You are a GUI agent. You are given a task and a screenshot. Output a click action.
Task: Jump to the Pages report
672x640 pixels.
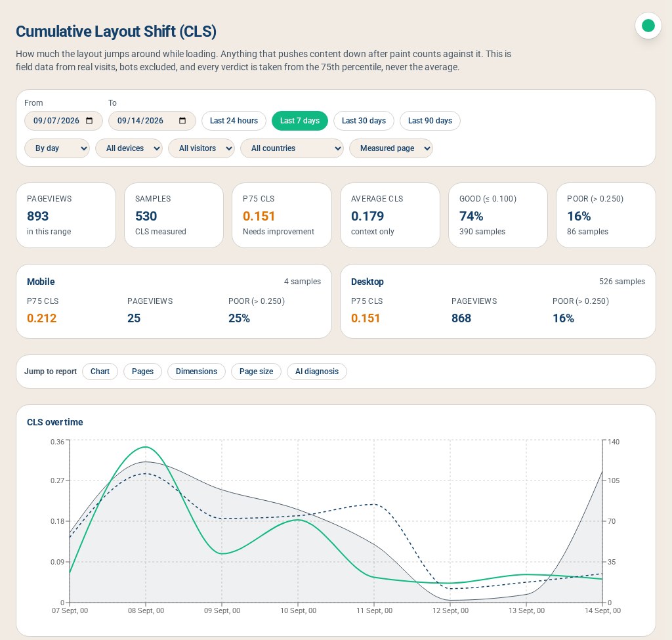coord(142,372)
